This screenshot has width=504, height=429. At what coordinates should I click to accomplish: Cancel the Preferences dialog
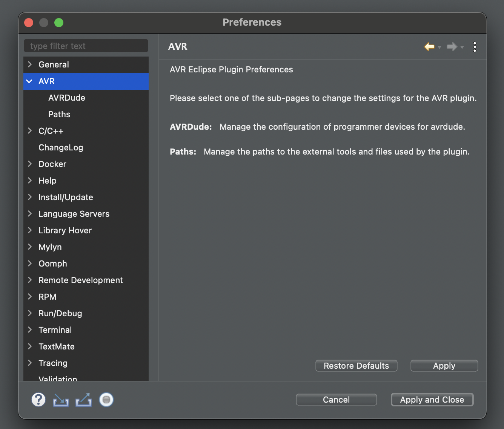336,400
